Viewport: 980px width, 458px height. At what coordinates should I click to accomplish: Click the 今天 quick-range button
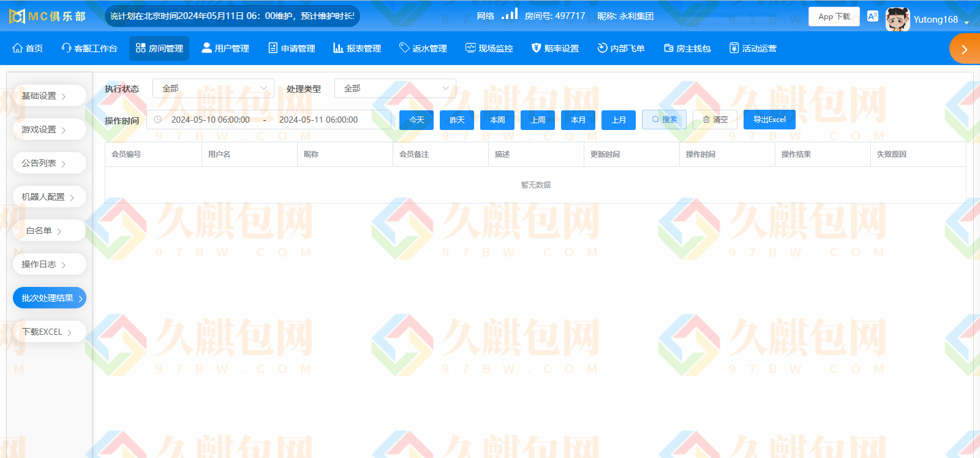[x=417, y=120]
